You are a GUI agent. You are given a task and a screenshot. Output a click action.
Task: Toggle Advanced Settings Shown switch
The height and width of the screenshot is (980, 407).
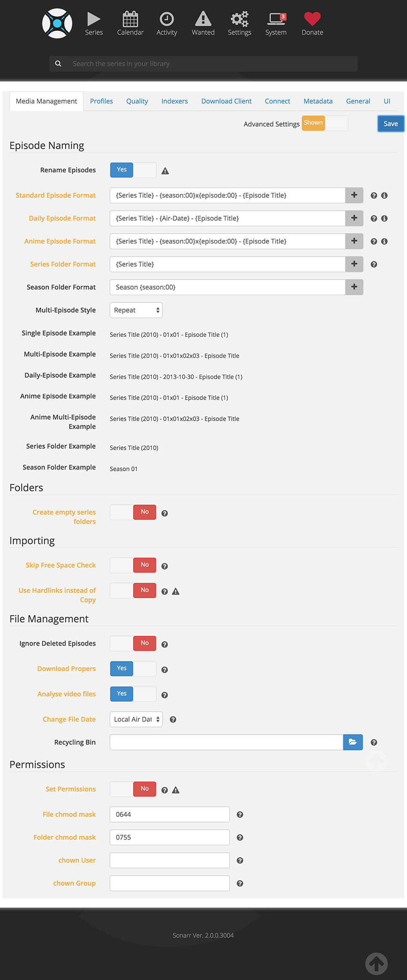[325, 123]
